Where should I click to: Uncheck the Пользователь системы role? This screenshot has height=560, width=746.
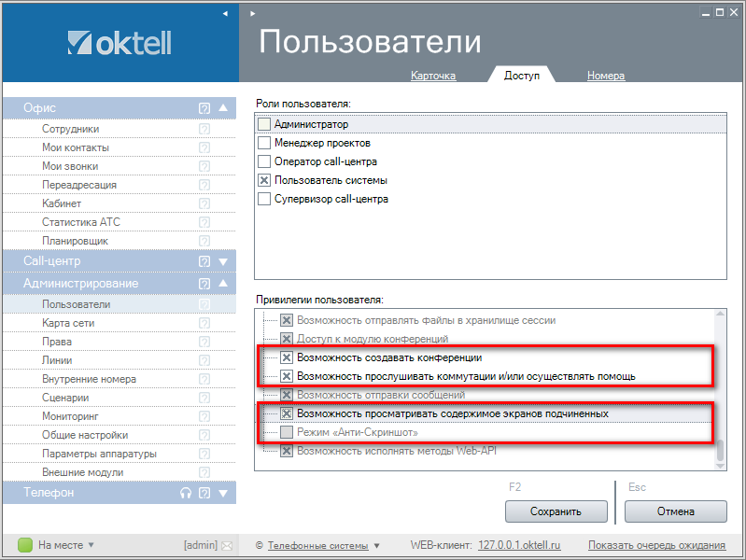pyautogui.click(x=264, y=180)
